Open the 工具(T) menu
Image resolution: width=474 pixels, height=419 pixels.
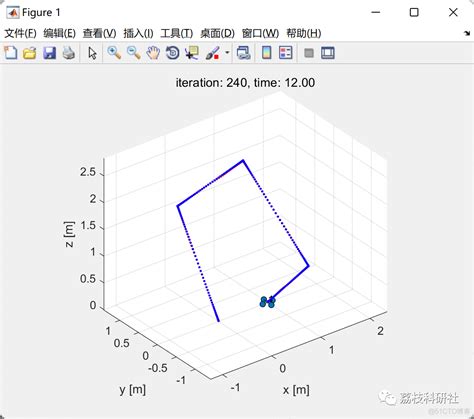pos(177,33)
